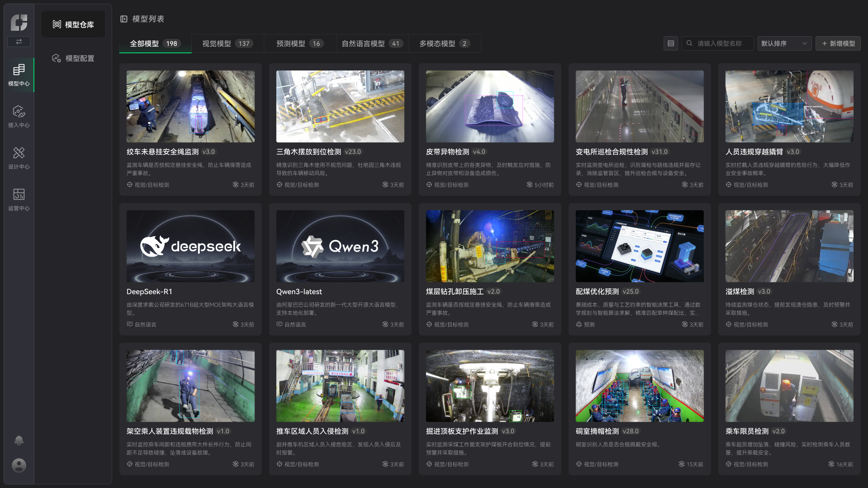Open 运营中心 sidebar icon
Viewport: 868px width, 488px height.
click(19, 200)
